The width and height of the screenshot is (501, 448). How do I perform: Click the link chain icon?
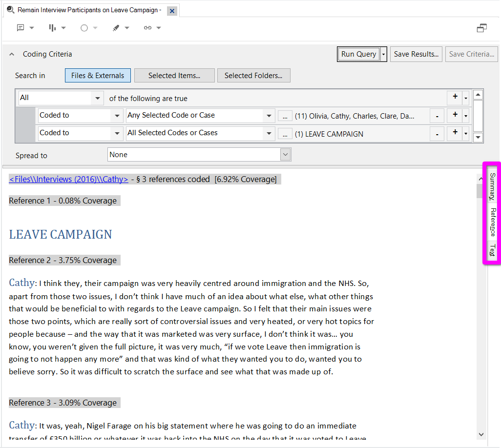(x=147, y=28)
